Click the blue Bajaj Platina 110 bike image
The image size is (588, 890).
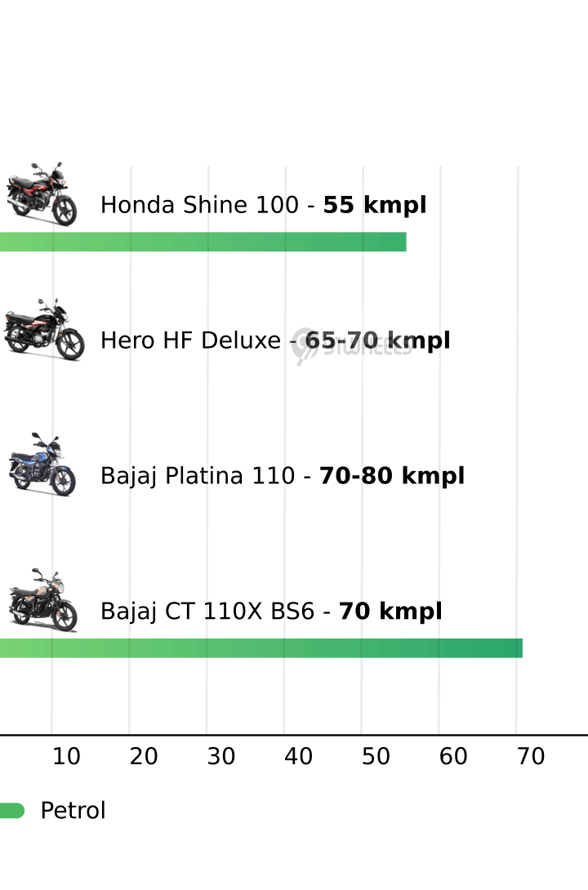(42, 465)
